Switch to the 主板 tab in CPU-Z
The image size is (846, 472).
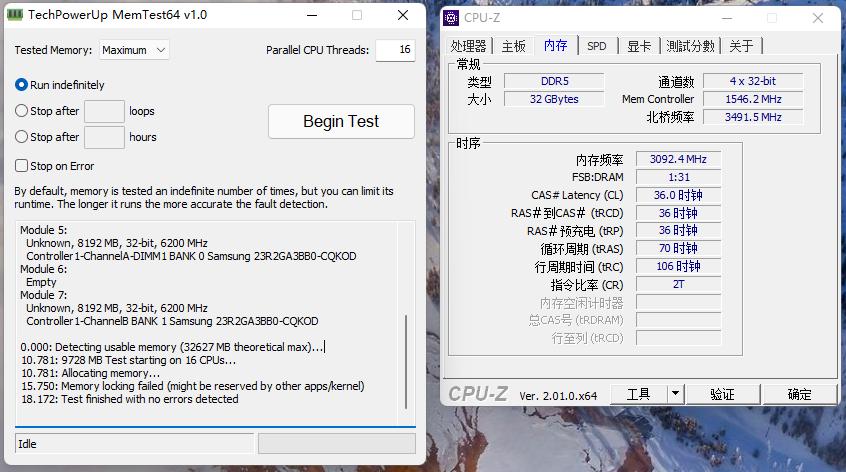(513, 46)
